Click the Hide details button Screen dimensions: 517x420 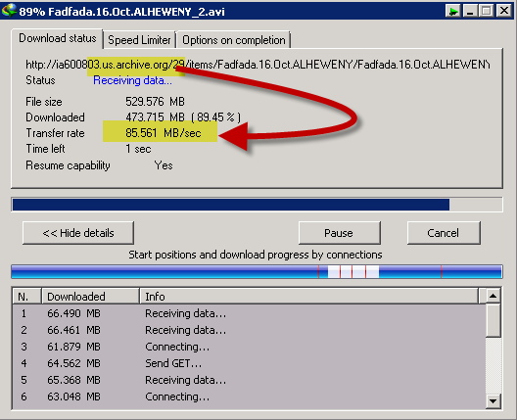pyautogui.click(x=78, y=233)
